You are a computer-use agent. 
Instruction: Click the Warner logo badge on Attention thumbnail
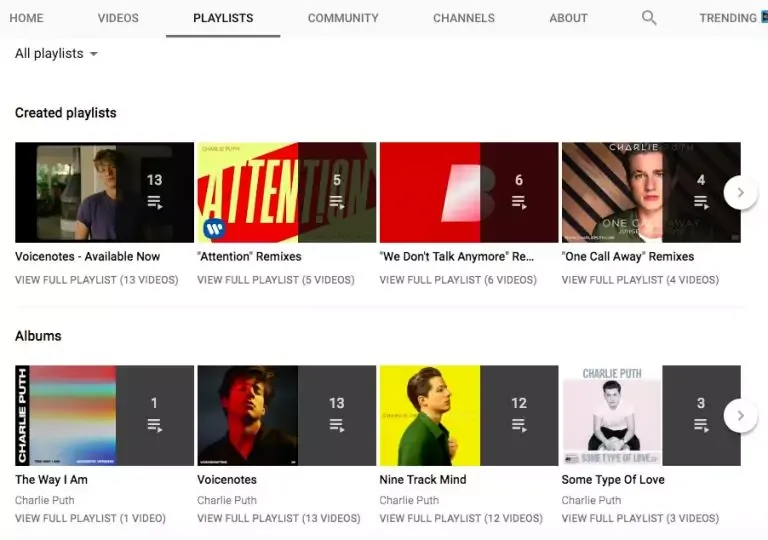coord(214,228)
